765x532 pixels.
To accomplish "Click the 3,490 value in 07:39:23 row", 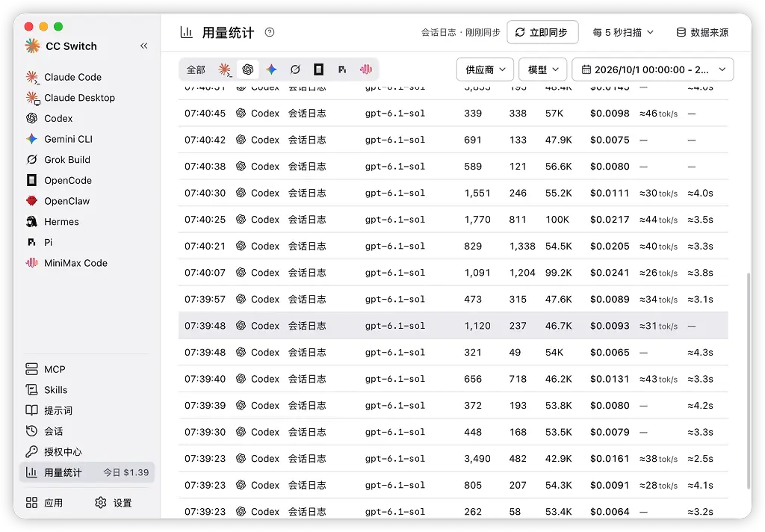I will [477, 458].
